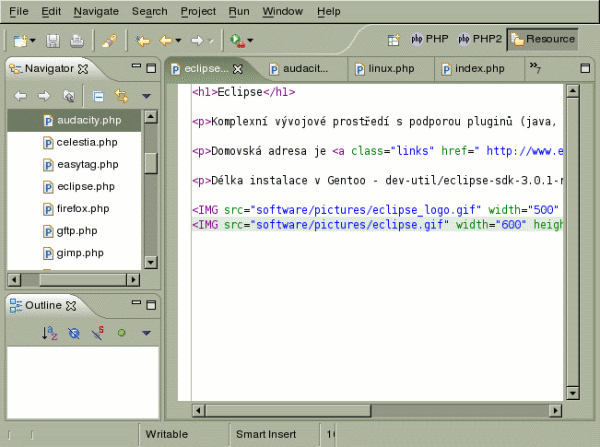Select firefox.php in the Navigator
600x447 pixels.
84,208
